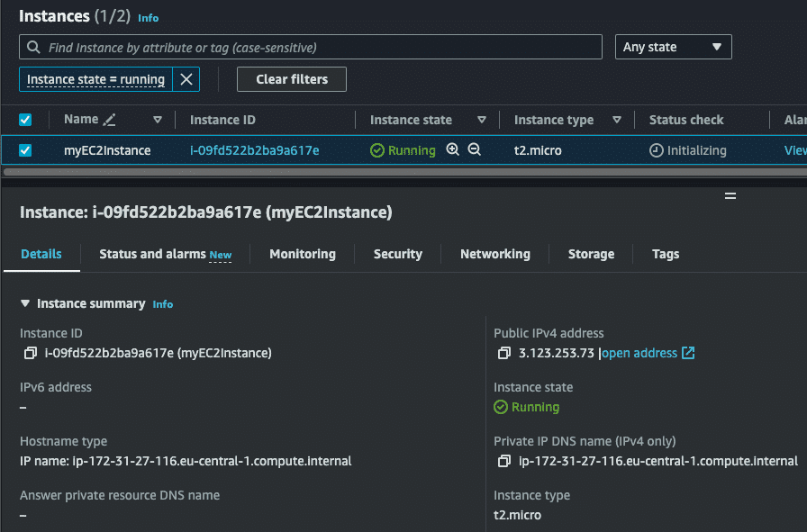The height and width of the screenshot is (532, 807).
Task: Click the zoom-in filter icon beside Running
Action: tap(452, 149)
